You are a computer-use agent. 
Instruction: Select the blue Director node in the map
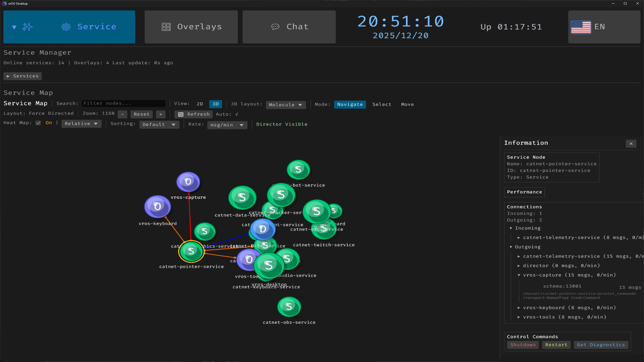pyautogui.click(x=262, y=230)
